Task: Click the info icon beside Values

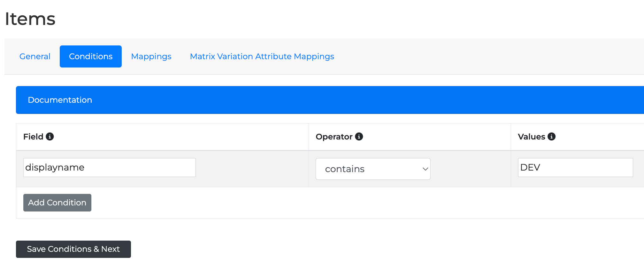Action: 552,137
